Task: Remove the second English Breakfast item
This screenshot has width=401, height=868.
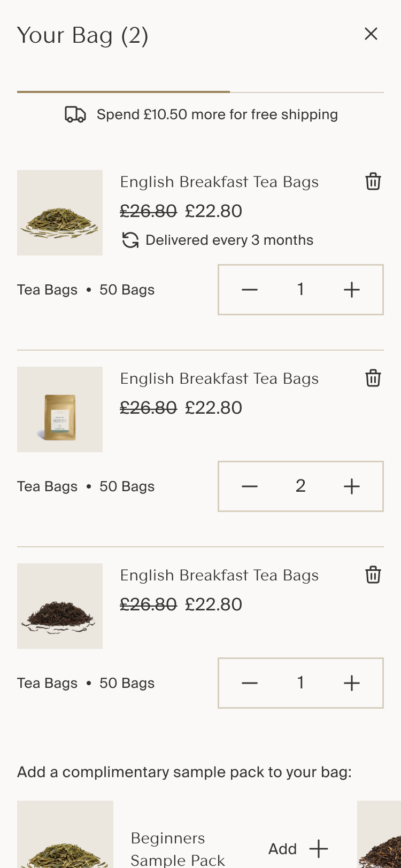Action: click(373, 378)
